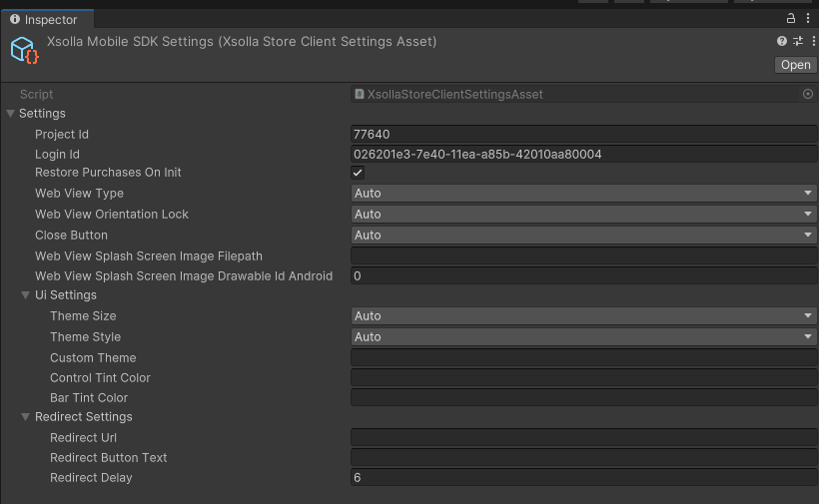Click the Redirect Url field
The width and height of the screenshot is (819, 504).
(x=584, y=437)
